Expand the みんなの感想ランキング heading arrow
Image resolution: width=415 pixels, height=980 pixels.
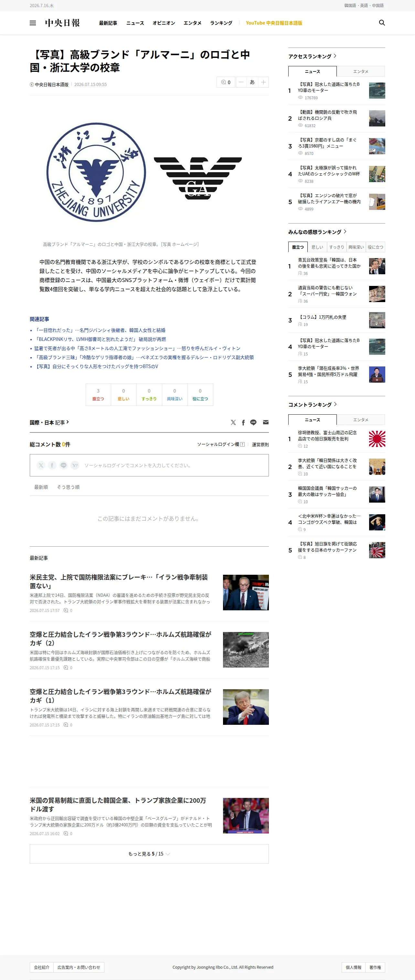tap(345, 232)
